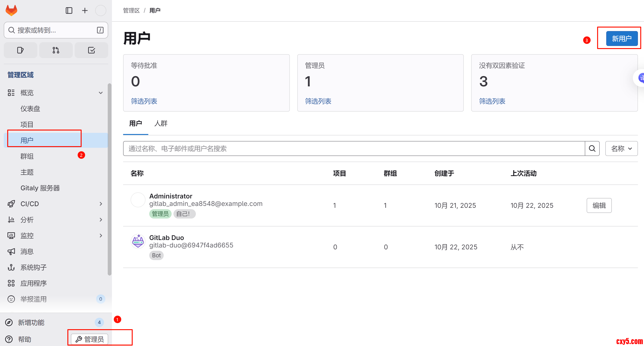Open the issues shortcut icon
Image resolution: width=644 pixels, height=346 pixels.
pos(20,50)
